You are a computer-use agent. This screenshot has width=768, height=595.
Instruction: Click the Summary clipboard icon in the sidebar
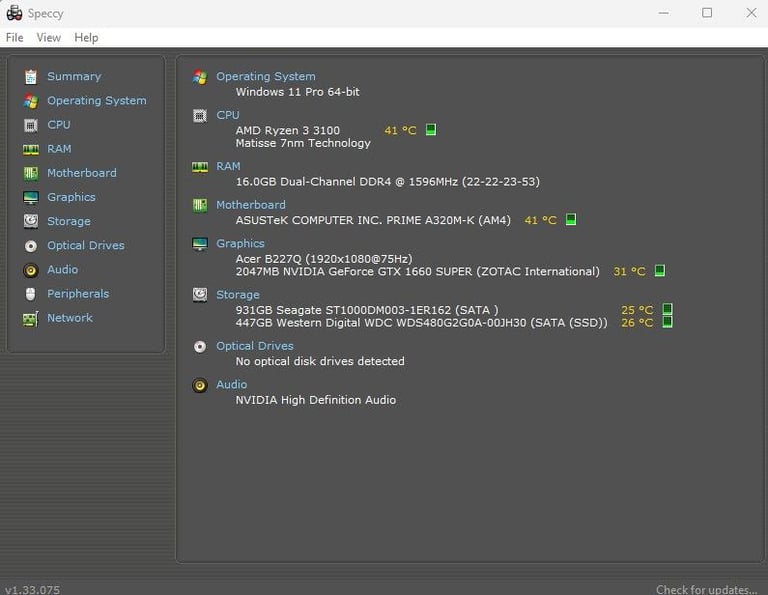pos(31,77)
